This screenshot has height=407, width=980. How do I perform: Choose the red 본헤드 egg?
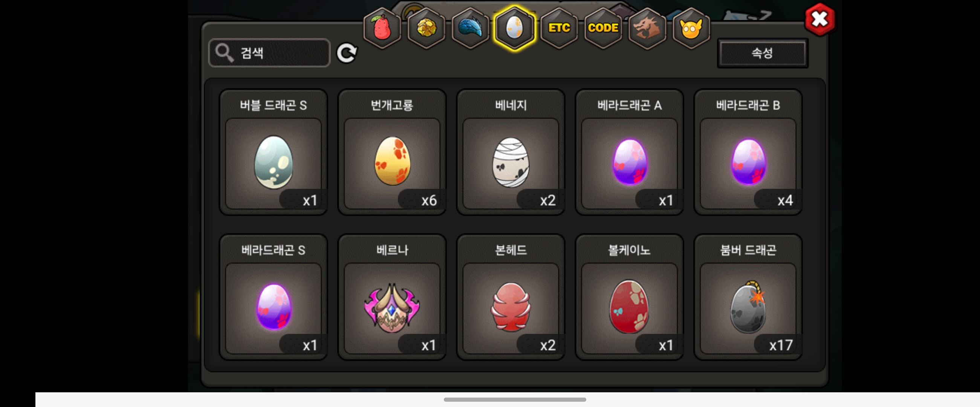point(511,297)
